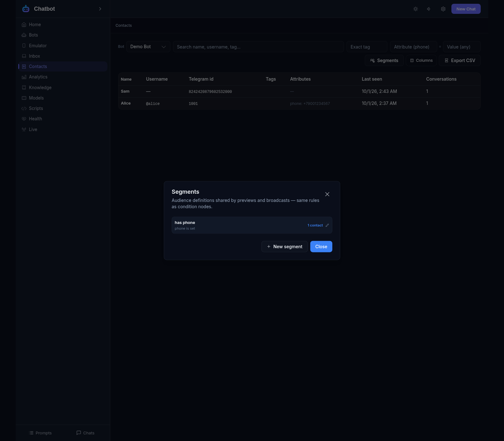Image resolution: width=504 pixels, height=441 pixels.
Task: Click the Last seen column header
Action: pyautogui.click(x=372, y=79)
